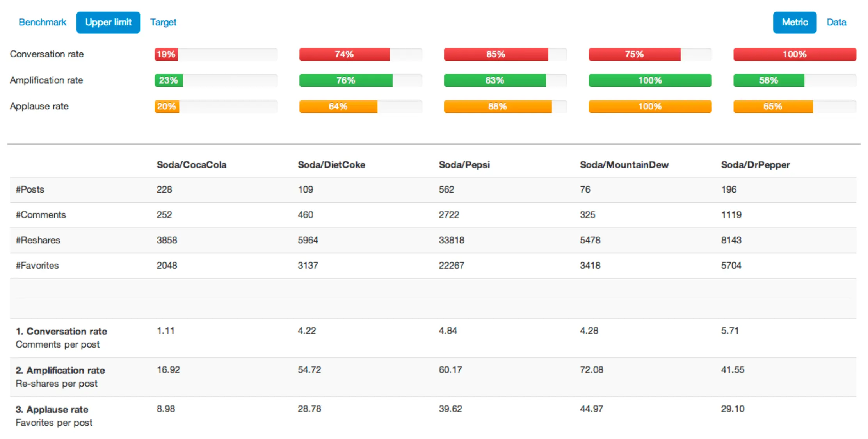Click the 23% green amplification bar
Screen dimensions: 868x439
point(169,80)
